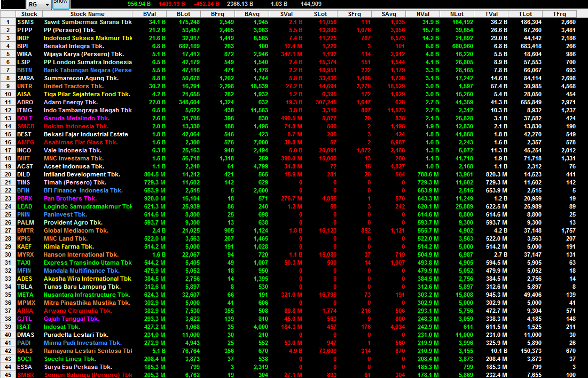Click the Kimia Farma Tbk. name
Viewport: 588px width, 378px height.
69,246
